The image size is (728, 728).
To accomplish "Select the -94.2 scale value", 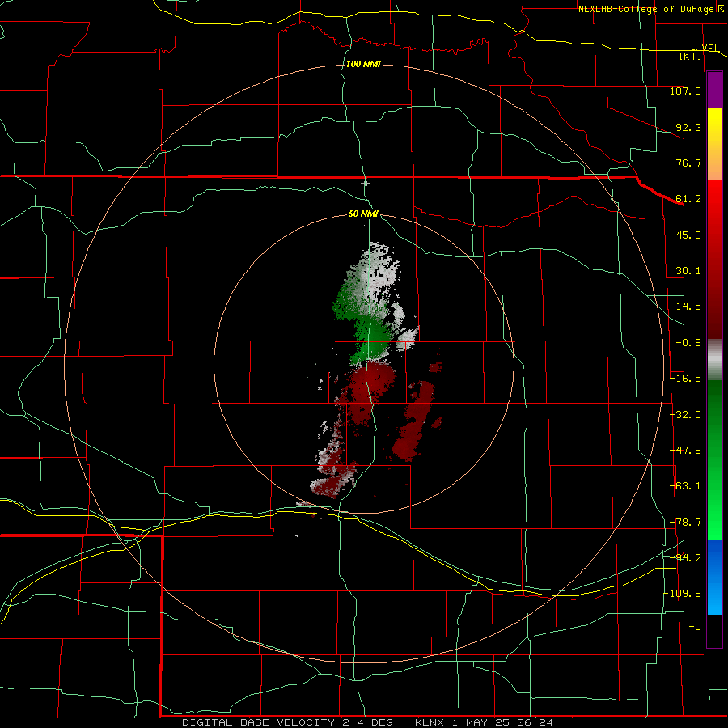I will pyautogui.click(x=686, y=557).
